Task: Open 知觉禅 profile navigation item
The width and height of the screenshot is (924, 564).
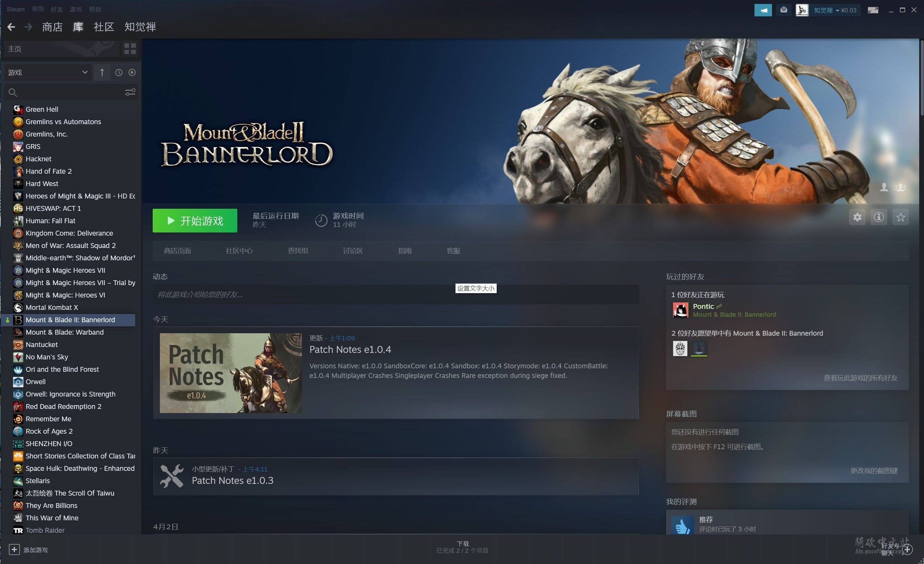Action: coord(140,27)
